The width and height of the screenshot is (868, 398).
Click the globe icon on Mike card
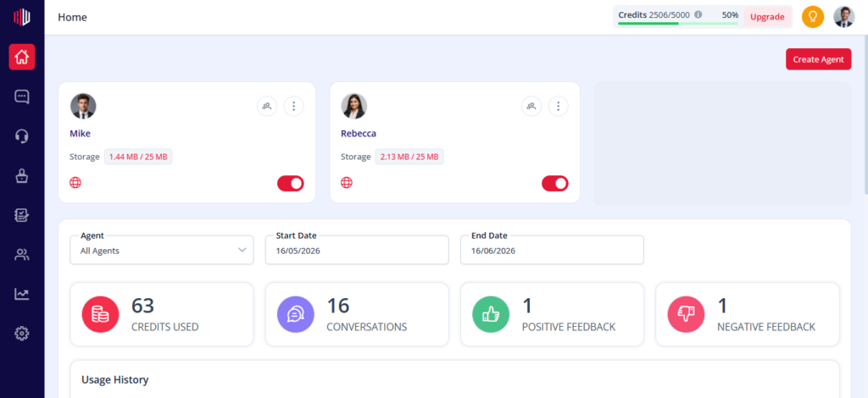pyautogui.click(x=75, y=183)
